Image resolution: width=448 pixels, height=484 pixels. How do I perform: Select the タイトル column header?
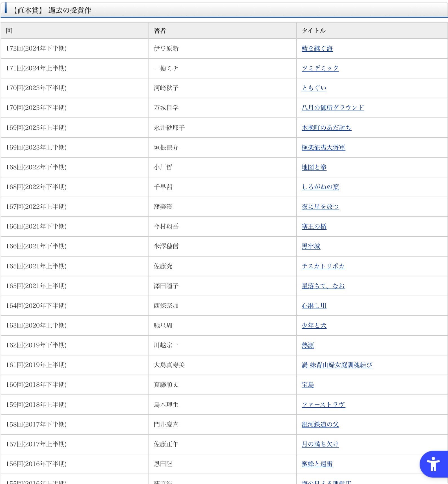[x=372, y=31]
